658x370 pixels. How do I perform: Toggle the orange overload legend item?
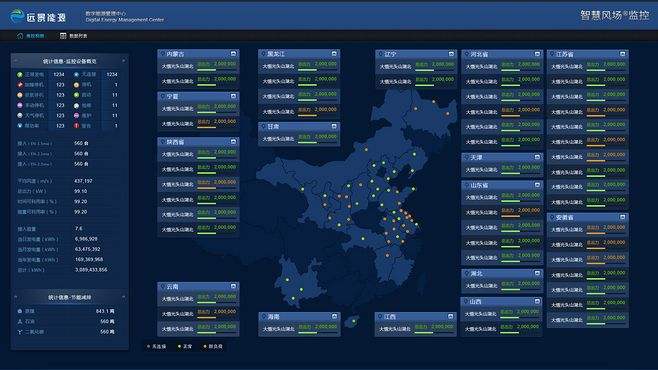(213, 347)
